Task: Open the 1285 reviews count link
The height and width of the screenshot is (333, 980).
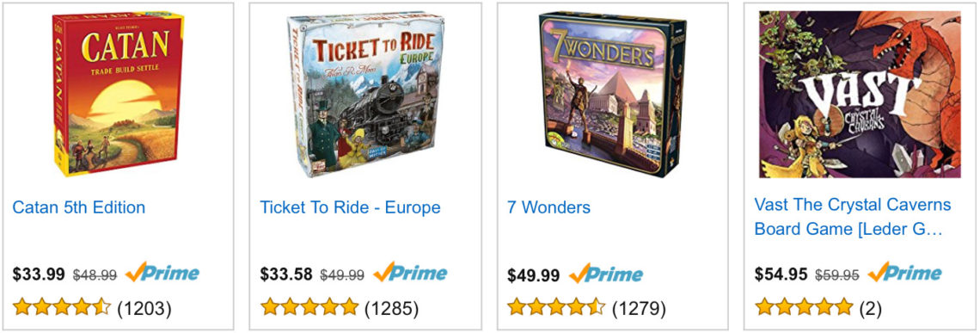Action: [x=392, y=308]
